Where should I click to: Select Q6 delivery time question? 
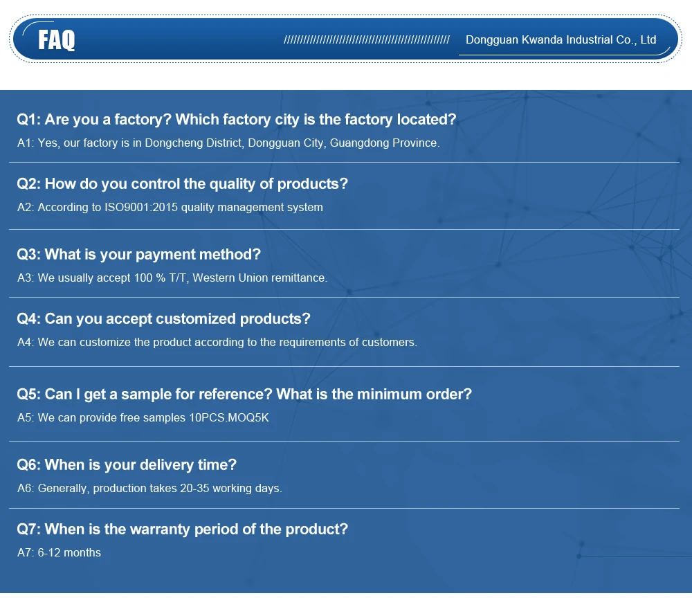127,465
